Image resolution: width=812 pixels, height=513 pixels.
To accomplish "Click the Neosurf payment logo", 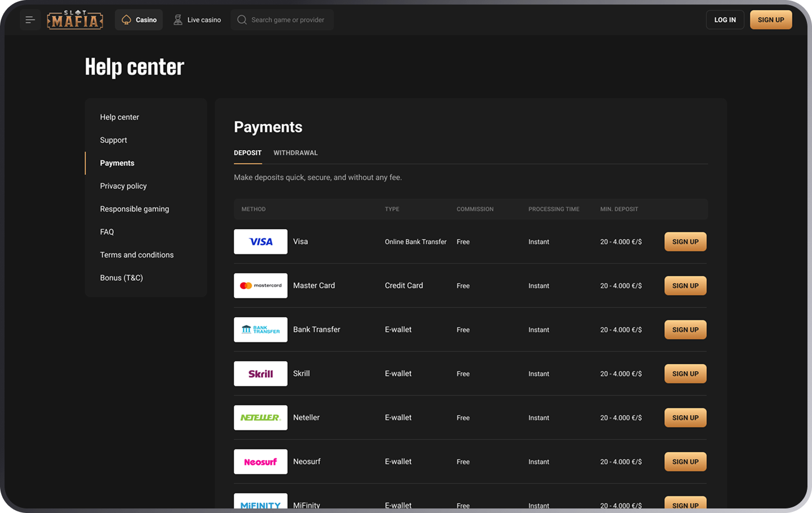I will pos(260,461).
